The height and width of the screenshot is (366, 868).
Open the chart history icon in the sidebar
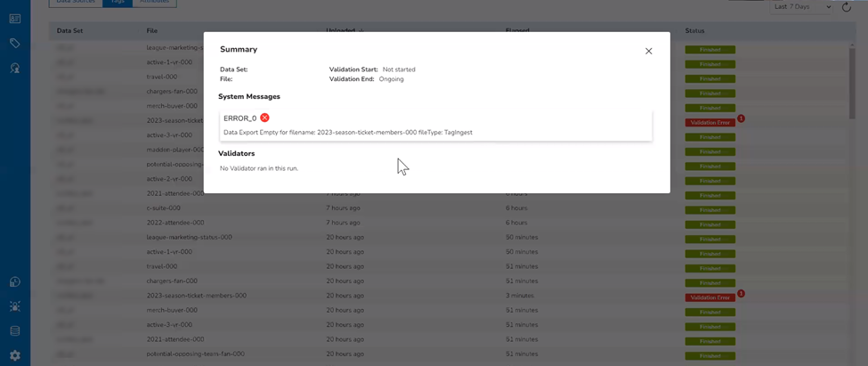[x=15, y=281]
